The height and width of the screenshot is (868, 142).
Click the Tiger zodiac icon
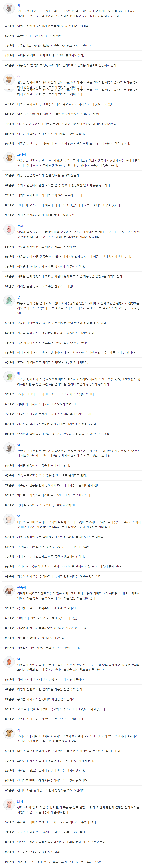[9, 157]
